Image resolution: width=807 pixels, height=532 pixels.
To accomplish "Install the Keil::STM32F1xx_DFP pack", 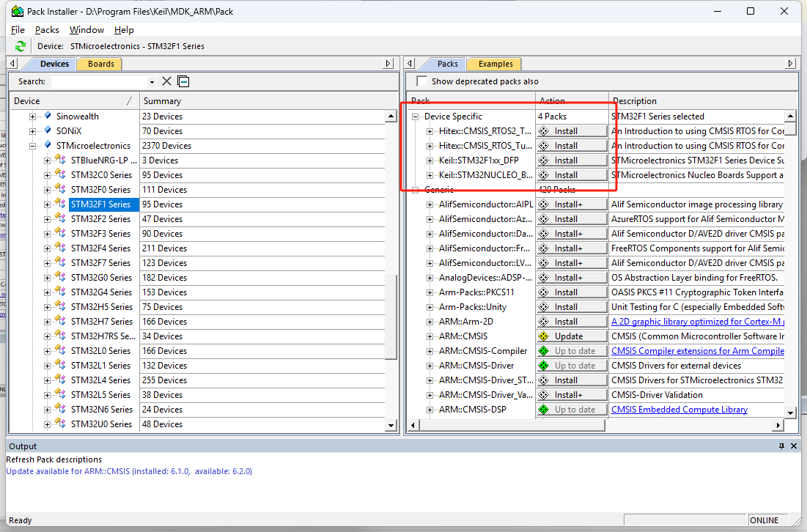I will point(572,160).
